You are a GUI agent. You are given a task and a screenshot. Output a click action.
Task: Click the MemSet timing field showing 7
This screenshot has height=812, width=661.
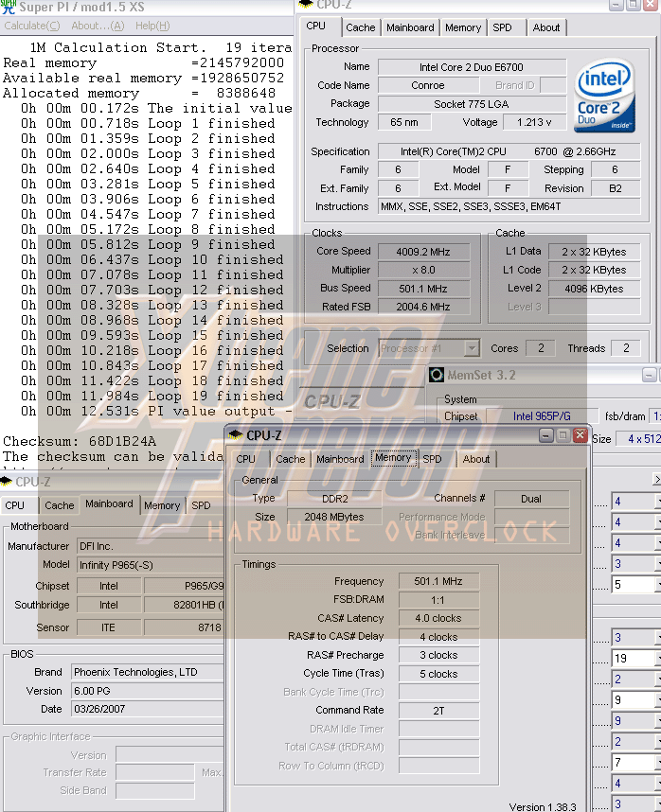coord(635,762)
